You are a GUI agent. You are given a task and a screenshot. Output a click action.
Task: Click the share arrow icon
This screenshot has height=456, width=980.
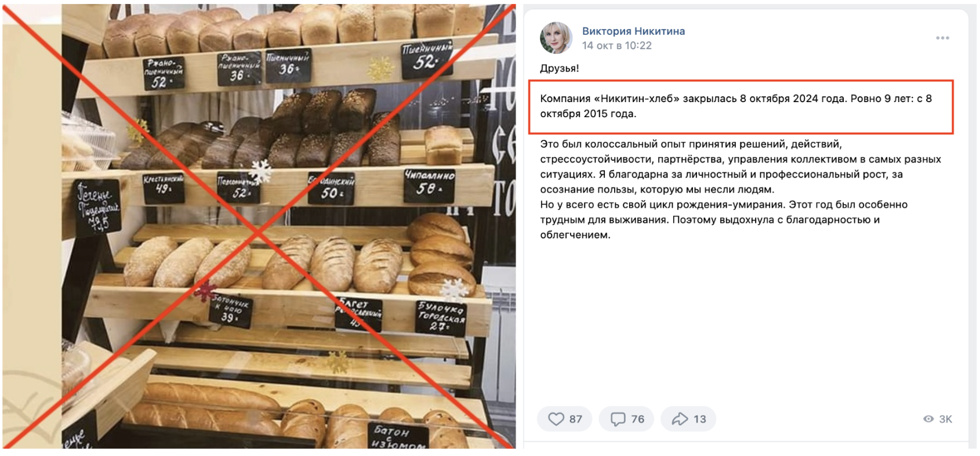pos(680,419)
